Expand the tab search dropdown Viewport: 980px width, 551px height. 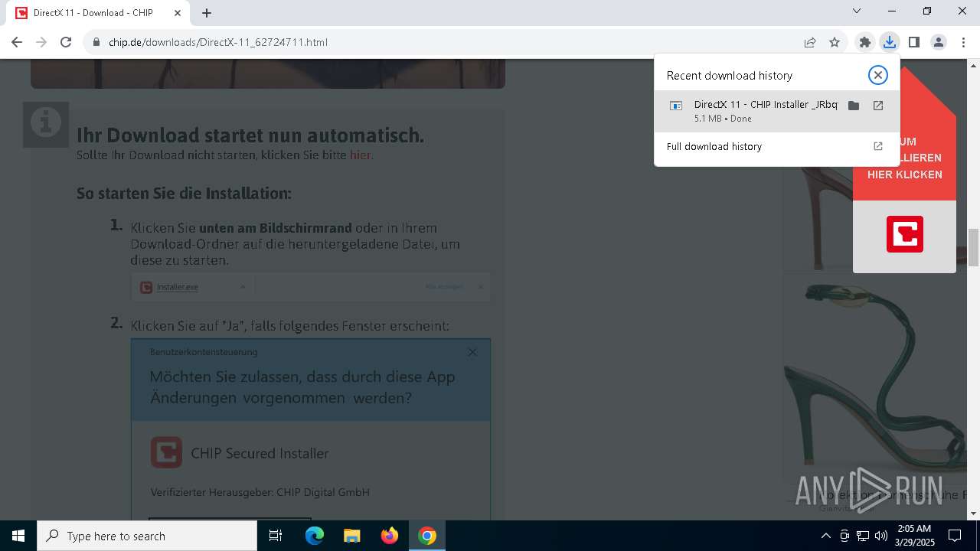click(857, 11)
